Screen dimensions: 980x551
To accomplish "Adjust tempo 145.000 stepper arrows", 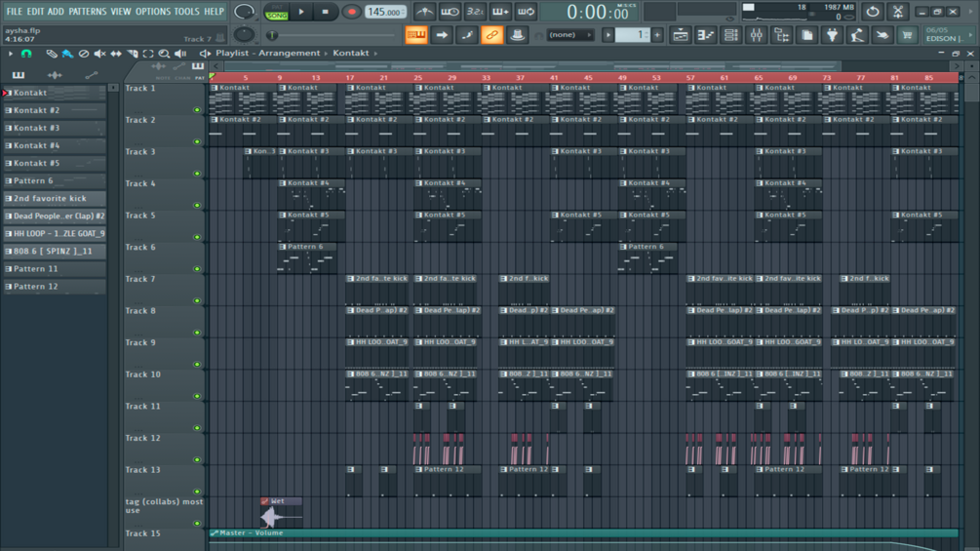I will pos(404,12).
